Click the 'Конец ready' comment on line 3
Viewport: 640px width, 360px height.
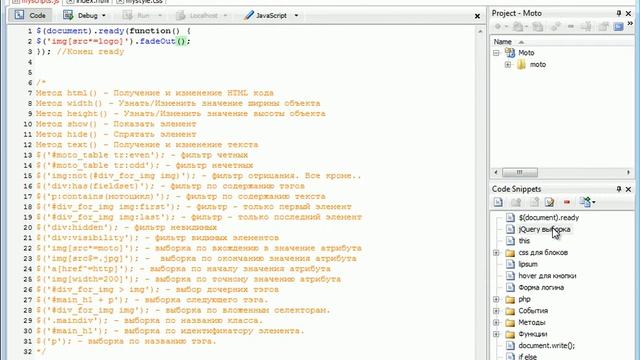click(90, 52)
